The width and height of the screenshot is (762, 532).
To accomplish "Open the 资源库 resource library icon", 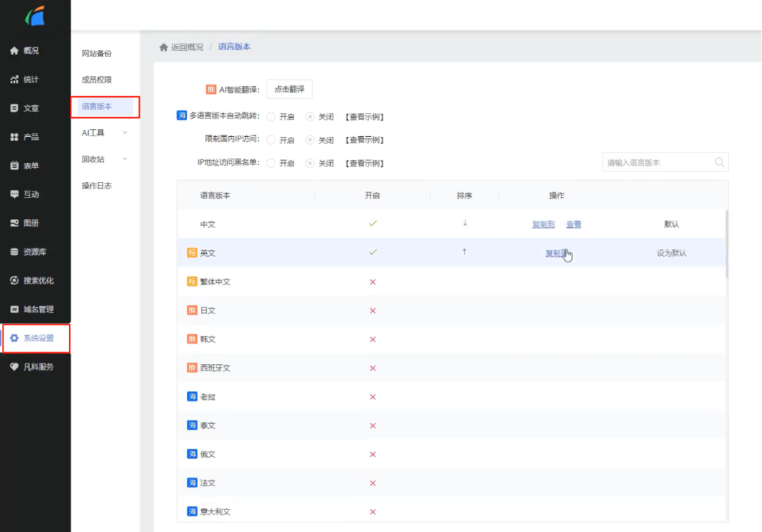I will (14, 252).
